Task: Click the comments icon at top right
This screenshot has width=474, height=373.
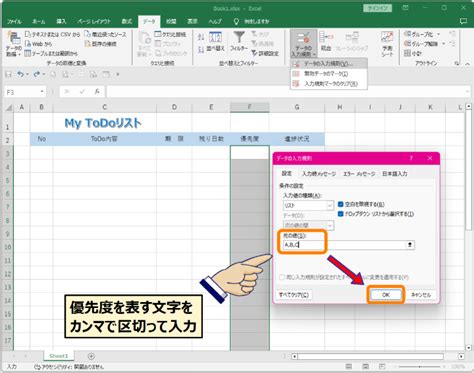Action: tap(463, 21)
